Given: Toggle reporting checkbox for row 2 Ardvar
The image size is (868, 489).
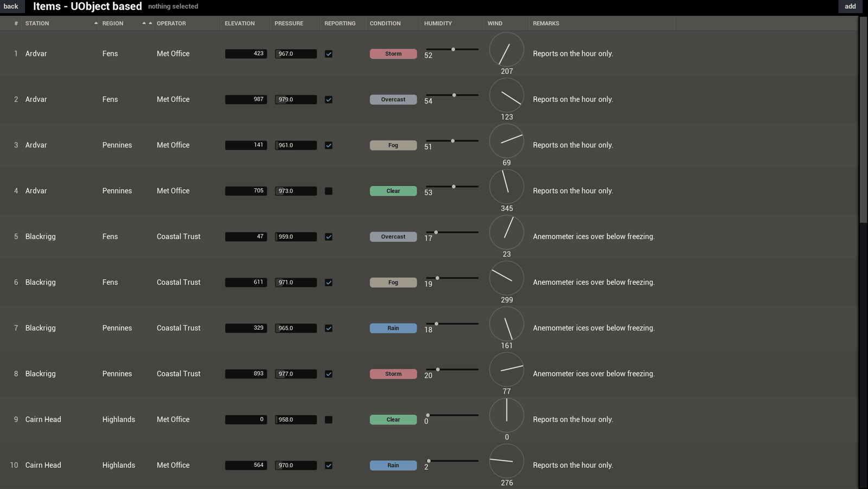Looking at the screenshot, I should pyautogui.click(x=329, y=100).
